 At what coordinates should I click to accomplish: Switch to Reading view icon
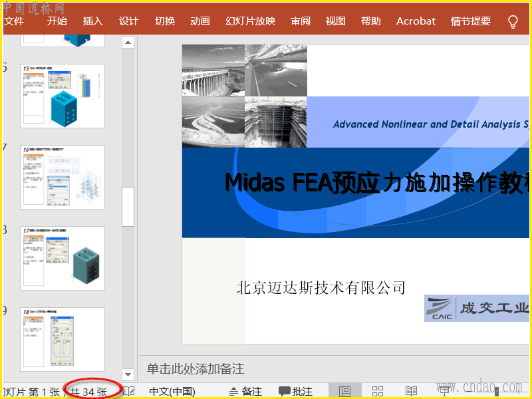pyautogui.click(x=411, y=391)
